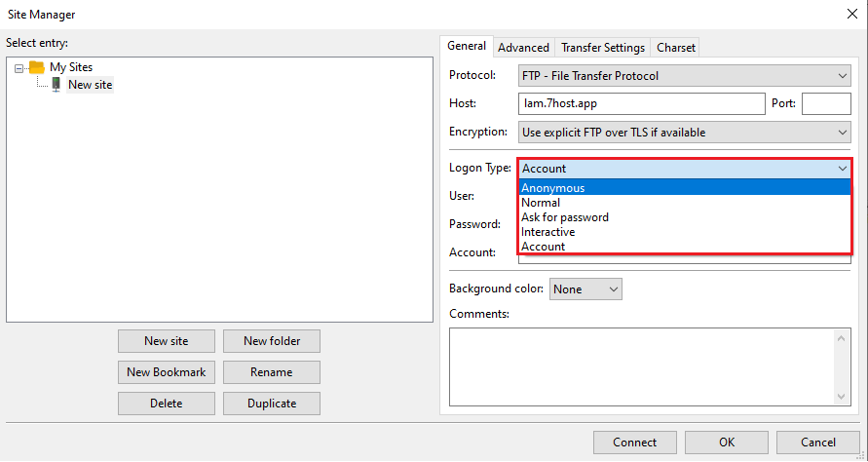Click the My Sites folder icon
Image resolution: width=868 pixels, height=462 pixels.
37,67
